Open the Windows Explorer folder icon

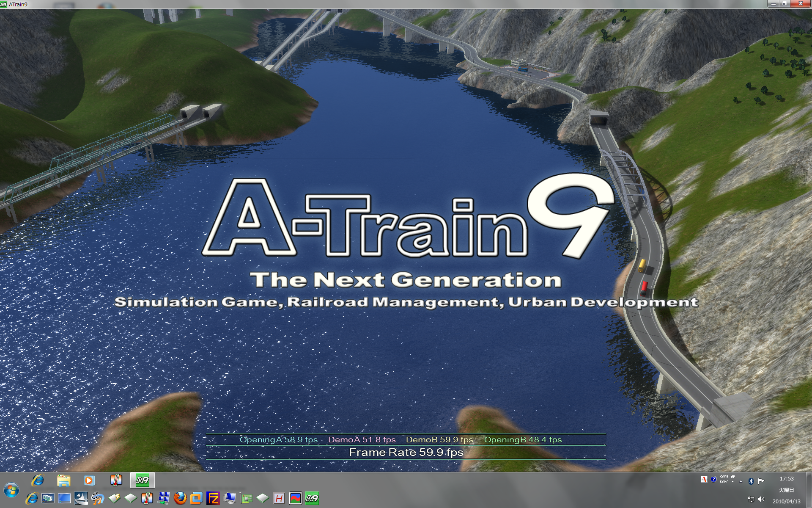coord(63,480)
